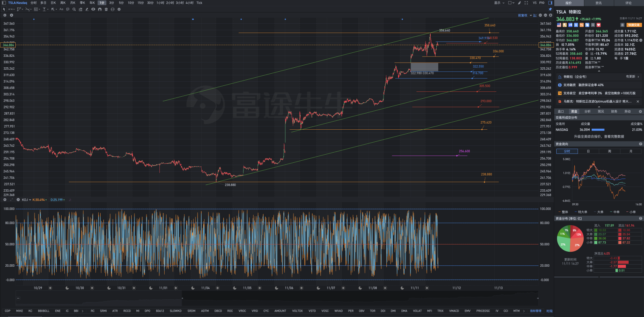Toggle drawings visibility with eye icon
The width and height of the screenshot is (644, 317).
point(93,9)
